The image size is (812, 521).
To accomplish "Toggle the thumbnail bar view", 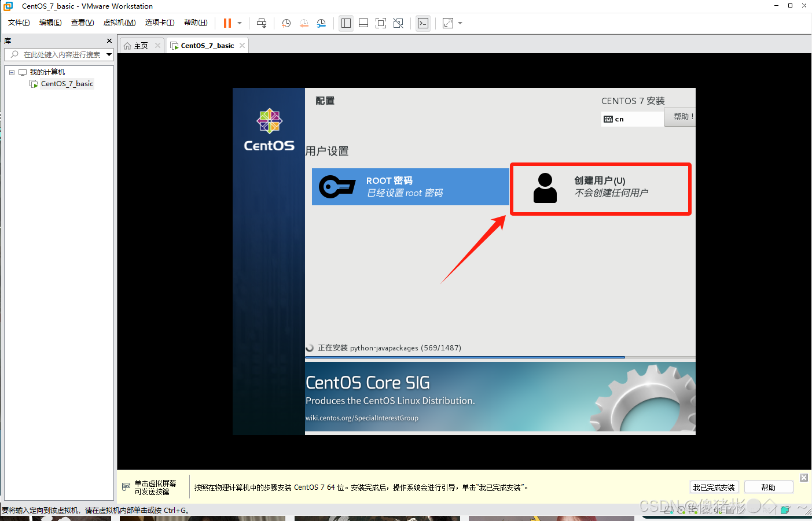I will 363,23.
